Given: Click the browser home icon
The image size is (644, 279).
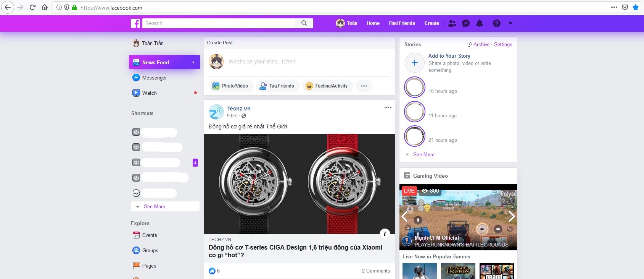Looking at the screenshot, I should [x=45, y=7].
